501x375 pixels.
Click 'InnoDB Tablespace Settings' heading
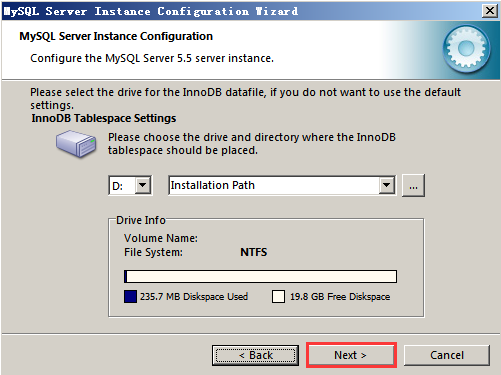pos(104,118)
